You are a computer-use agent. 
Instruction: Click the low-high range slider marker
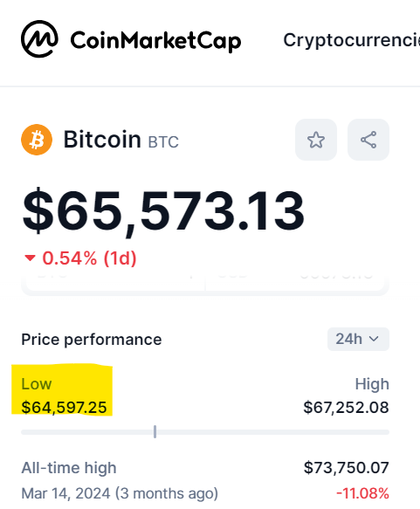[155, 432]
